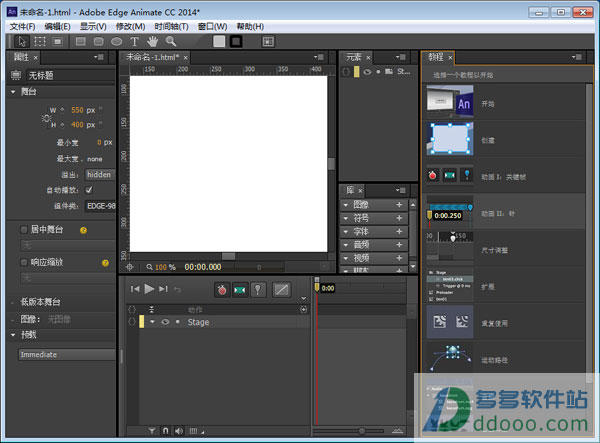Collapse the preloader section arrow

pos(13,335)
